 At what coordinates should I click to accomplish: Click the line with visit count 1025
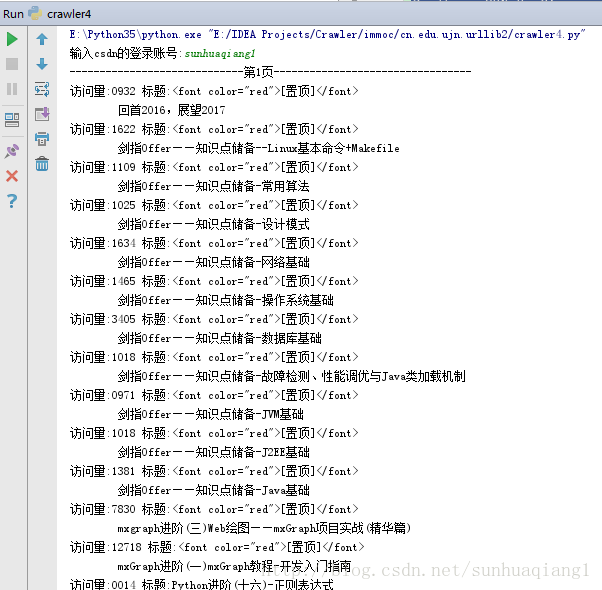coord(214,205)
